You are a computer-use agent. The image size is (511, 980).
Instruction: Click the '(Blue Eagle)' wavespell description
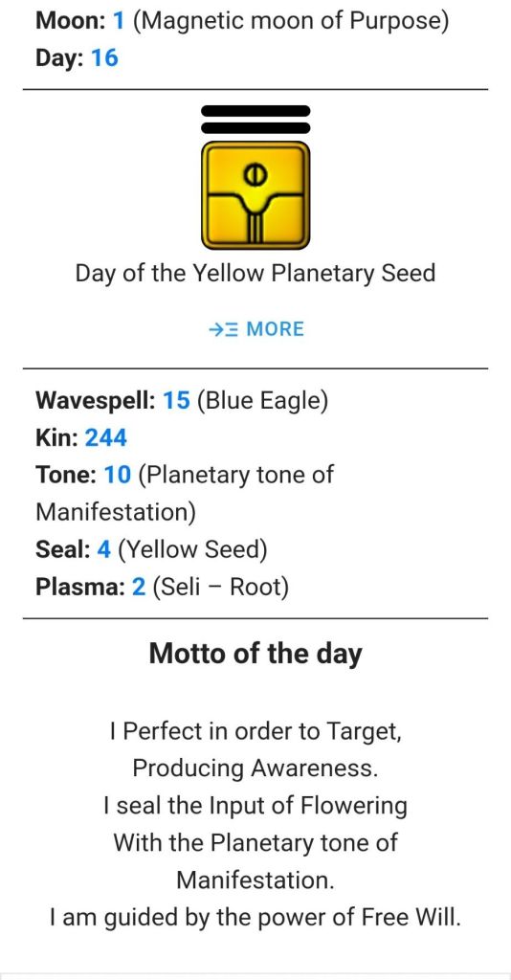(x=262, y=401)
